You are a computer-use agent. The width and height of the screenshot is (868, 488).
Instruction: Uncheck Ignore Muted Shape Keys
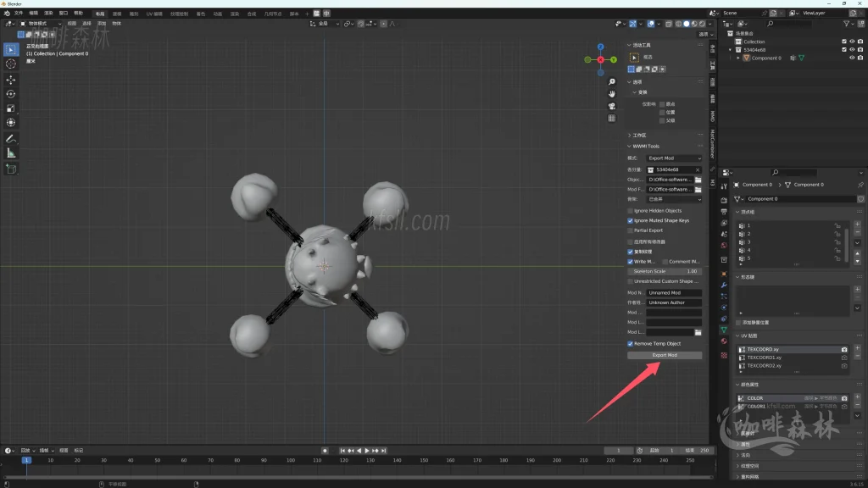pos(630,220)
